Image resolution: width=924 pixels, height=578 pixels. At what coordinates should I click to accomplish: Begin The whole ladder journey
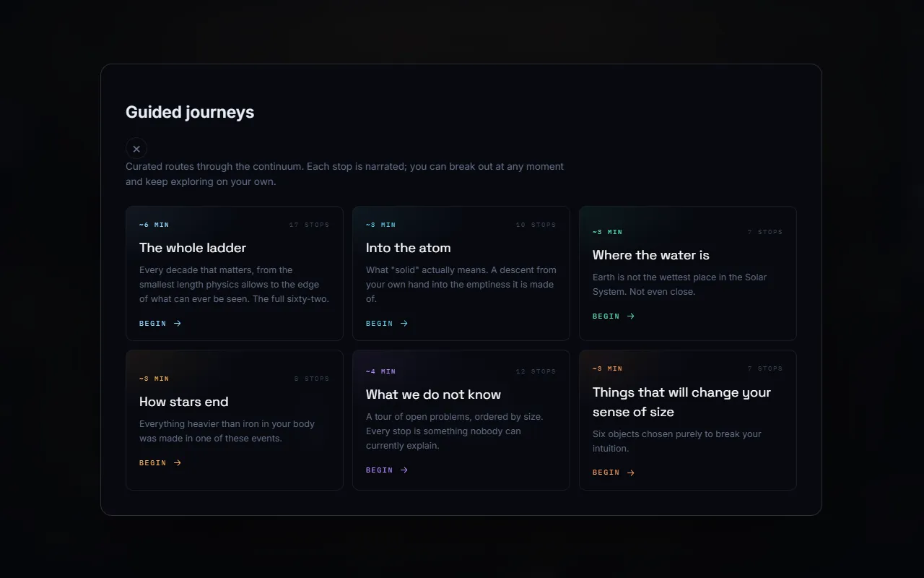tap(160, 324)
